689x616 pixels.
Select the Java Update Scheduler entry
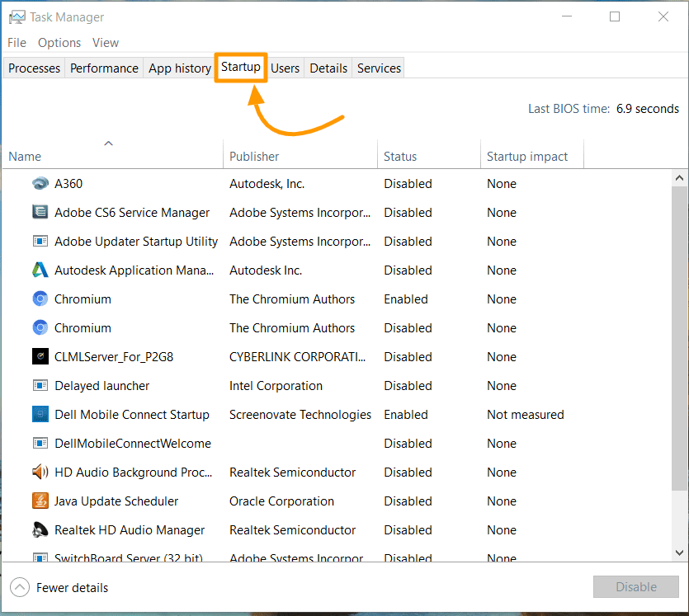pyautogui.click(x=116, y=501)
